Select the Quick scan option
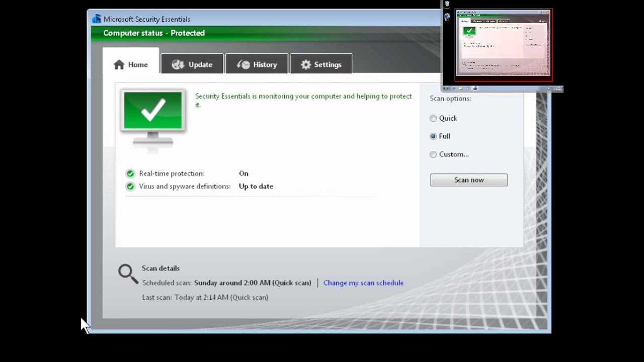Image resolution: width=644 pixels, height=362 pixels. point(433,118)
